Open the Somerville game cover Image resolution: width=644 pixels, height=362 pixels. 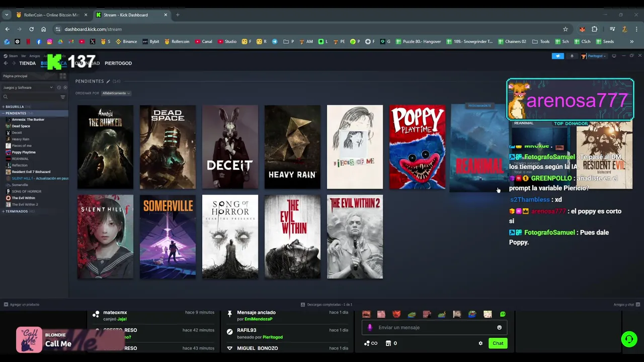[168, 237]
